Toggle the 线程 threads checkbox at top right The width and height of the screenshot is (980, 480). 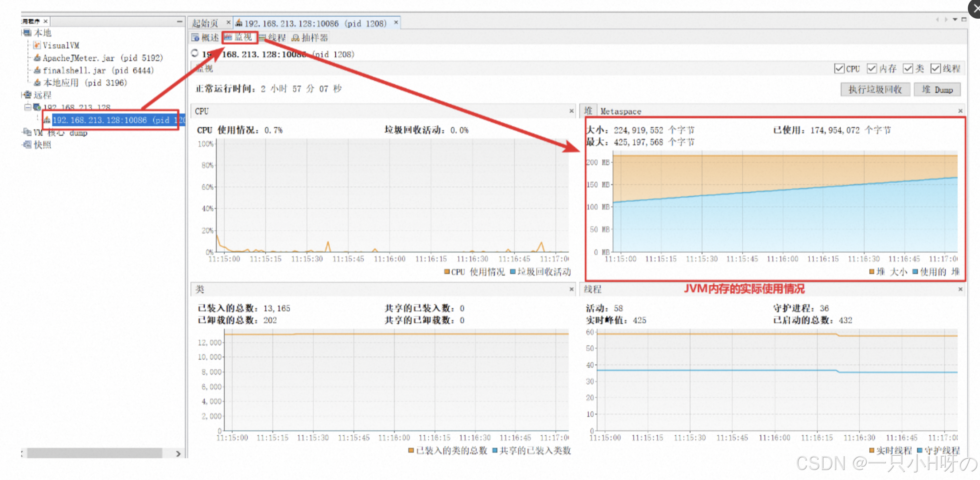tap(935, 69)
